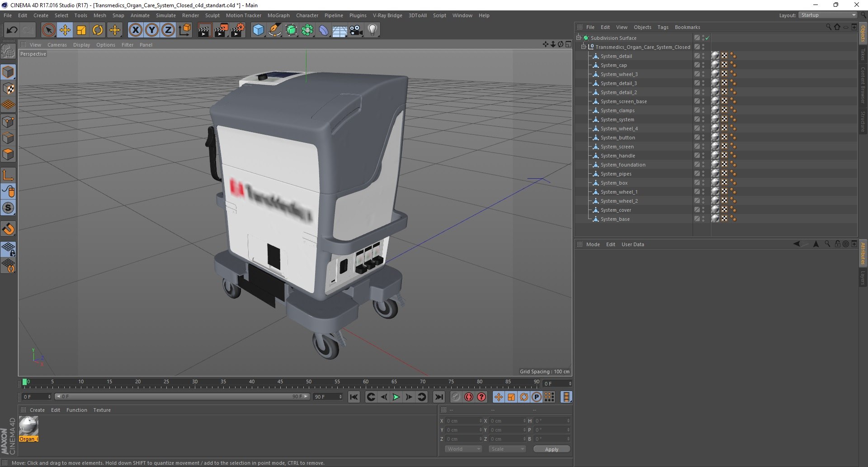Select the Texture mode icon in left sidebar
868x467 pixels.
pyautogui.click(x=8, y=89)
